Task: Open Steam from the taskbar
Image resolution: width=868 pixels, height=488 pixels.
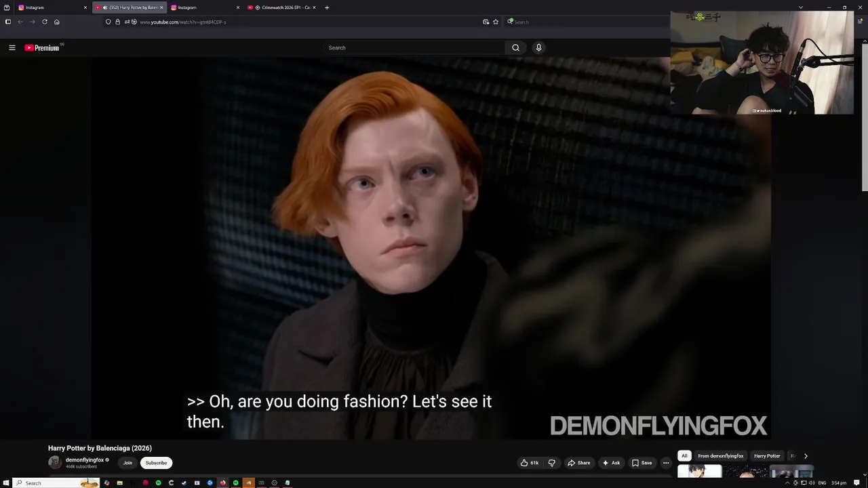Action: [184, 483]
